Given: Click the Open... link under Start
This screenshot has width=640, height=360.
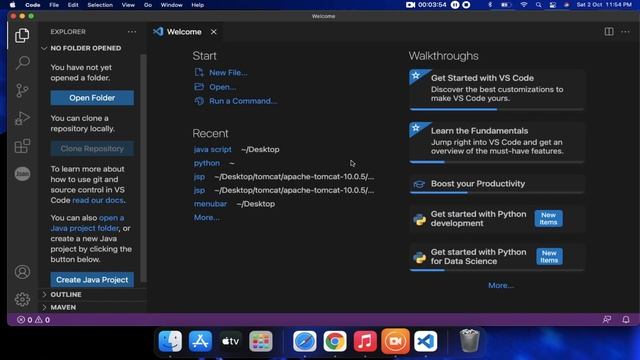Looking at the screenshot, I should [x=222, y=87].
